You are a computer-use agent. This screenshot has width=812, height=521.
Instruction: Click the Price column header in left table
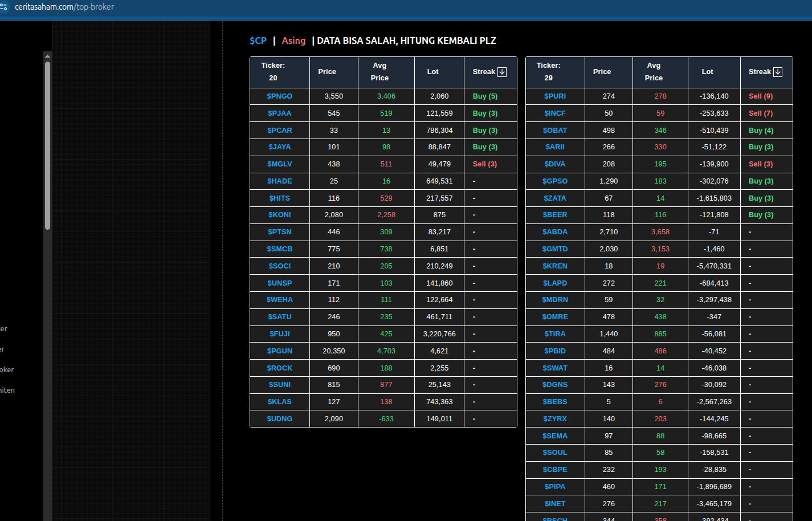[x=327, y=72]
